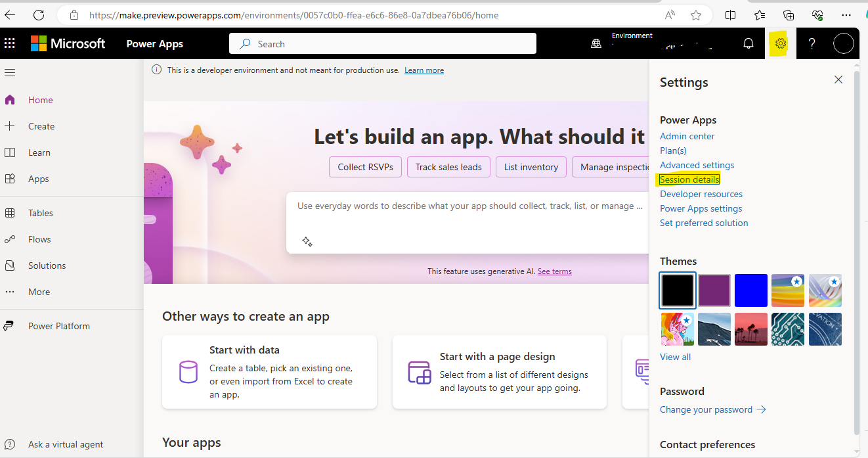Click View all themes link
This screenshot has height=458, width=868.
[x=675, y=357]
